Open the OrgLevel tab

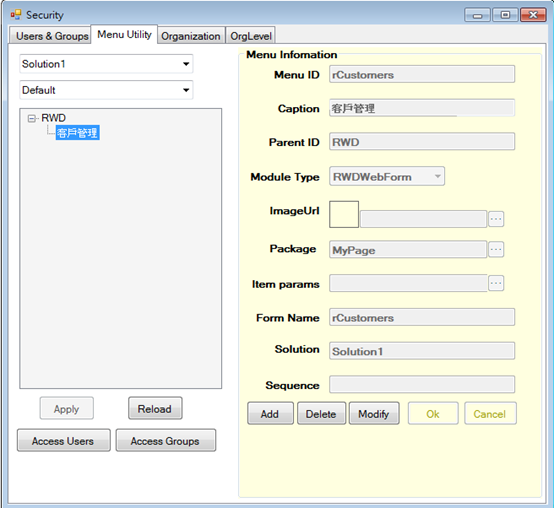click(x=251, y=36)
